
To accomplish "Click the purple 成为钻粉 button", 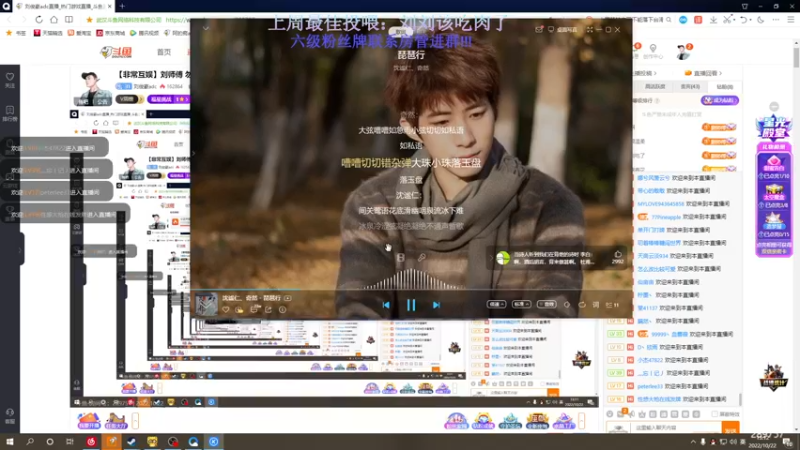I will point(719,101).
